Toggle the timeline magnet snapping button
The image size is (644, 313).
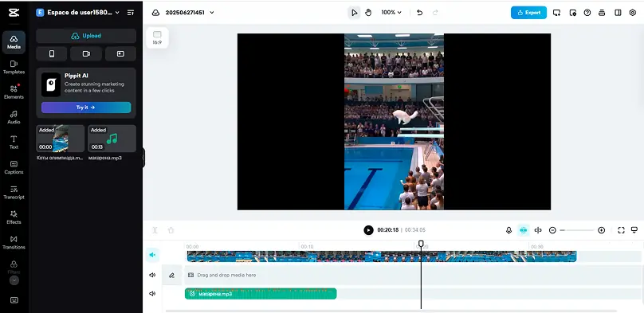coord(523,230)
